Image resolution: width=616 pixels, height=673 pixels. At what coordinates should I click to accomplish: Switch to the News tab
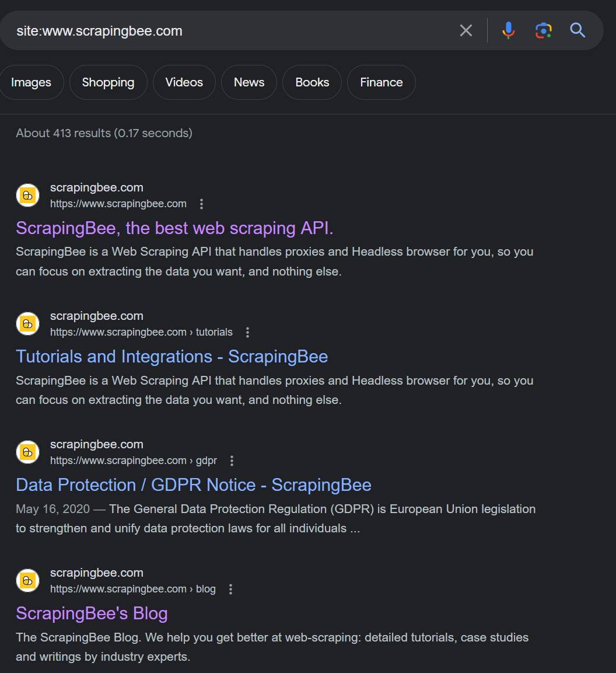249,82
